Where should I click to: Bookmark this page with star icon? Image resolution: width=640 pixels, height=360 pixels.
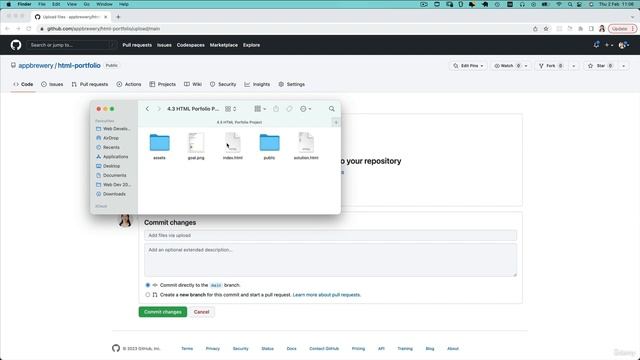click(546, 29)
